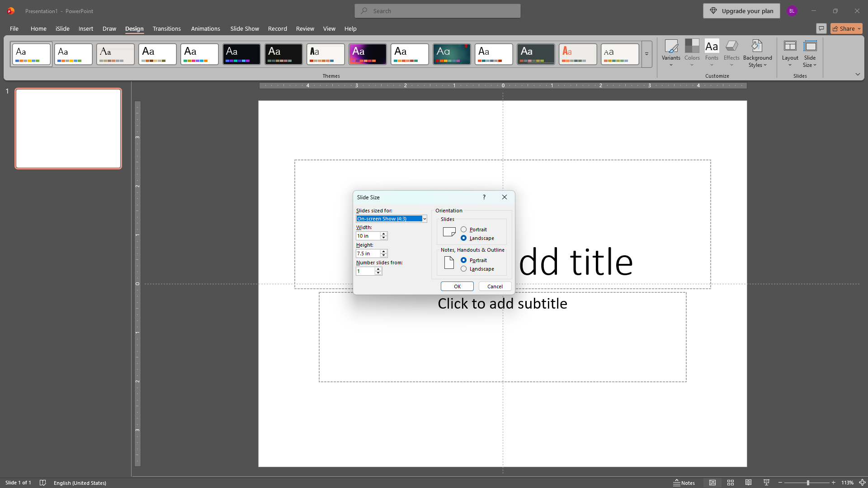
Task: Fit slide to current window
Action: (862, 483)
